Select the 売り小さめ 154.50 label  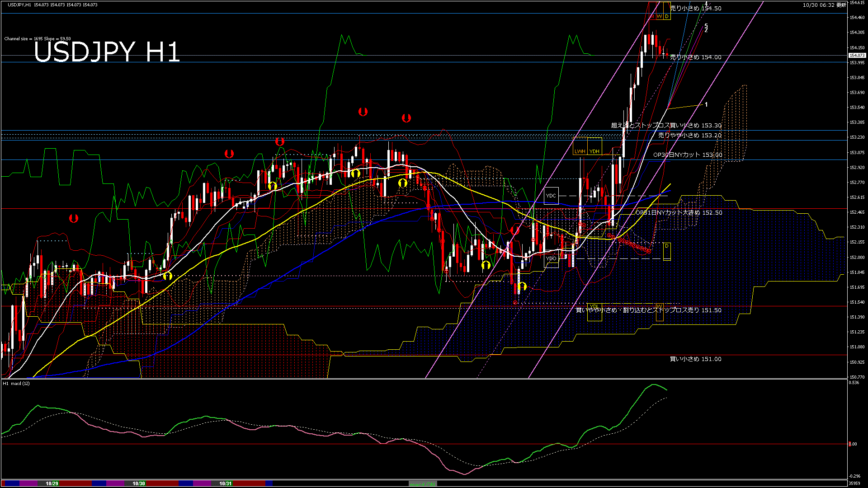pos(695,8)
